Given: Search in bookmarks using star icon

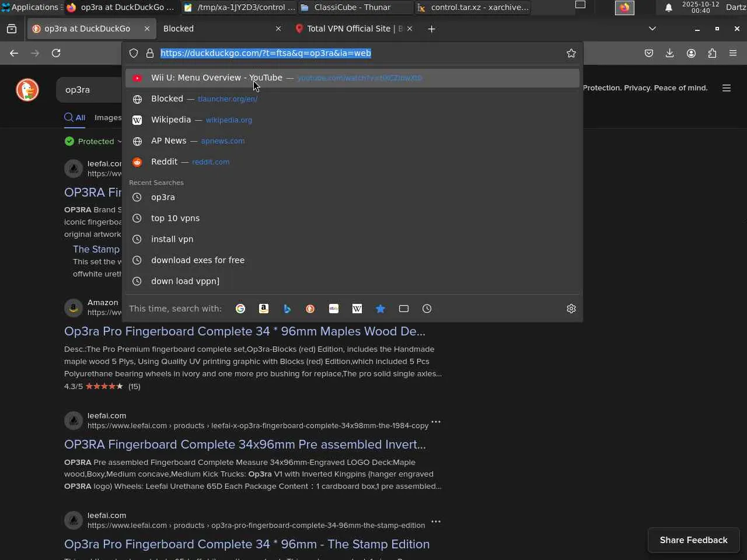Looking at the screenshot, I should pos(381,309).
